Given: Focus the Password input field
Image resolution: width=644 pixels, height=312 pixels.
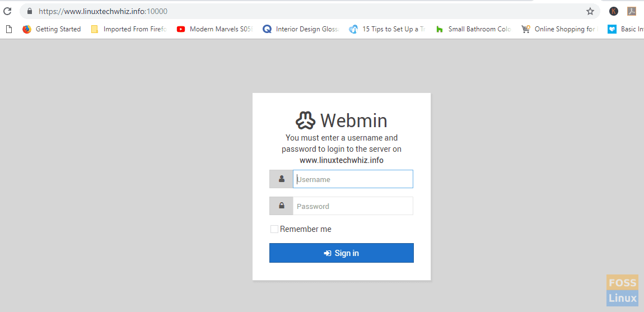Looking at the screenshot, I should pyautogui.click(x=353, y=206).
